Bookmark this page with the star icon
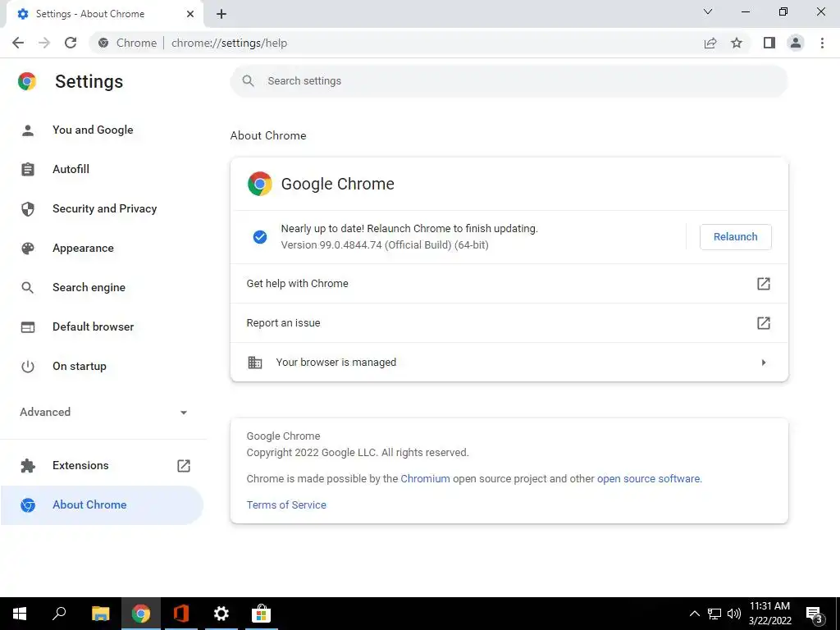840x630 pixels. 737,43
